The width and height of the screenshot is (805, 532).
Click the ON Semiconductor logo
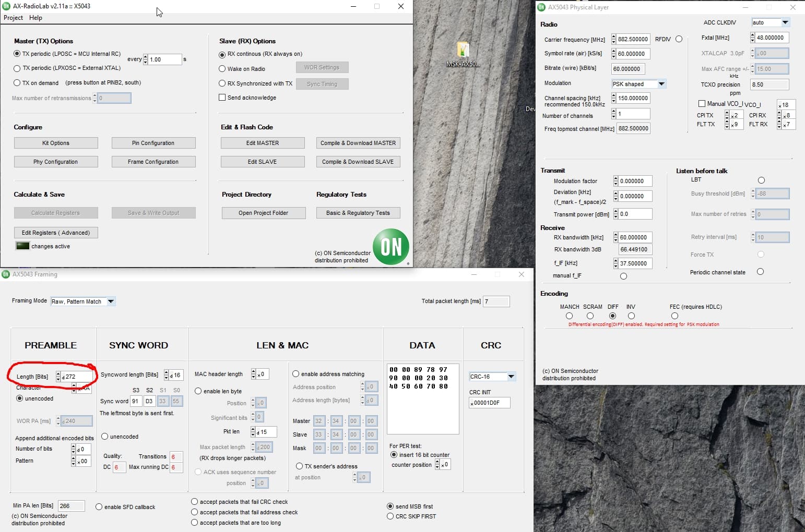coord(391,247)
